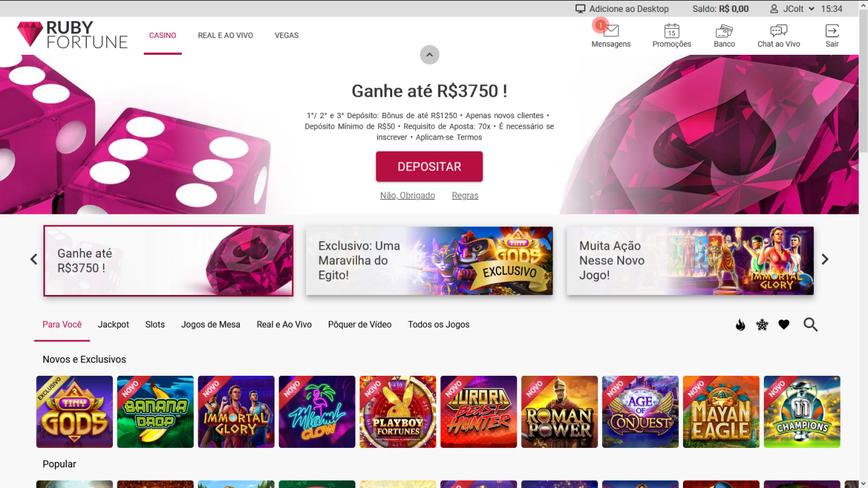Open game search magnifier icon
The width and height of the screenshot is (868, 488).
click(x=810, y=325)
